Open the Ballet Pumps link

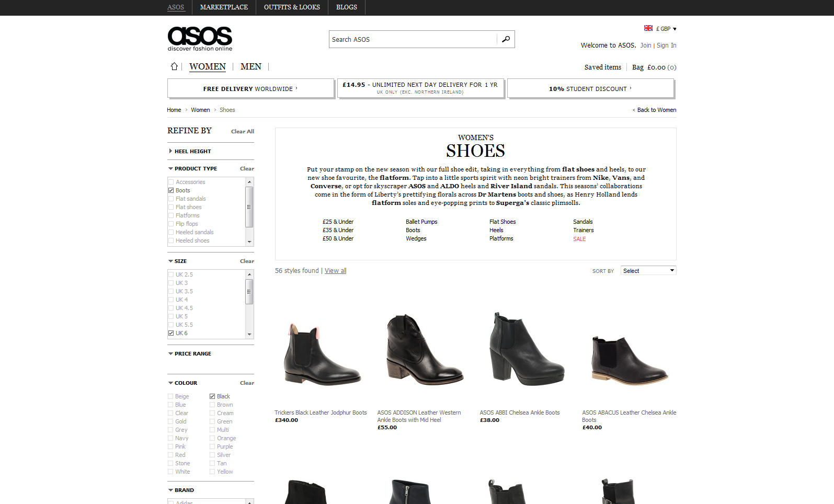click(421, 222)
